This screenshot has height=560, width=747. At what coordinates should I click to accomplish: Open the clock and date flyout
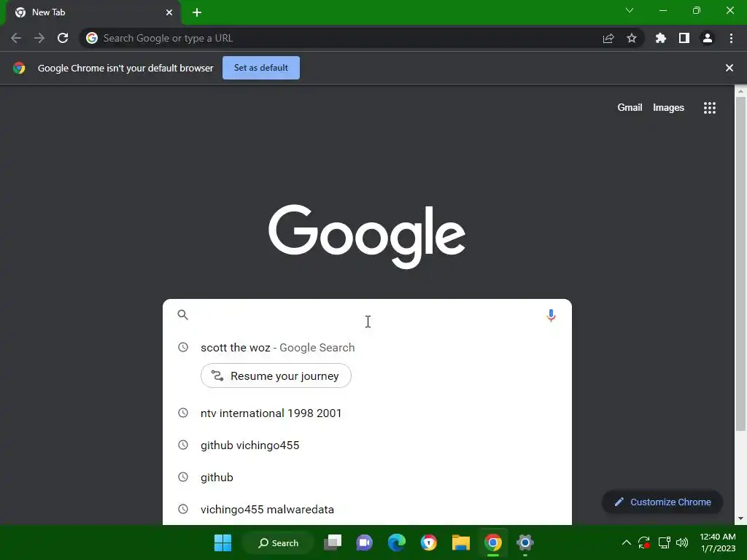(x=718, y=542)
